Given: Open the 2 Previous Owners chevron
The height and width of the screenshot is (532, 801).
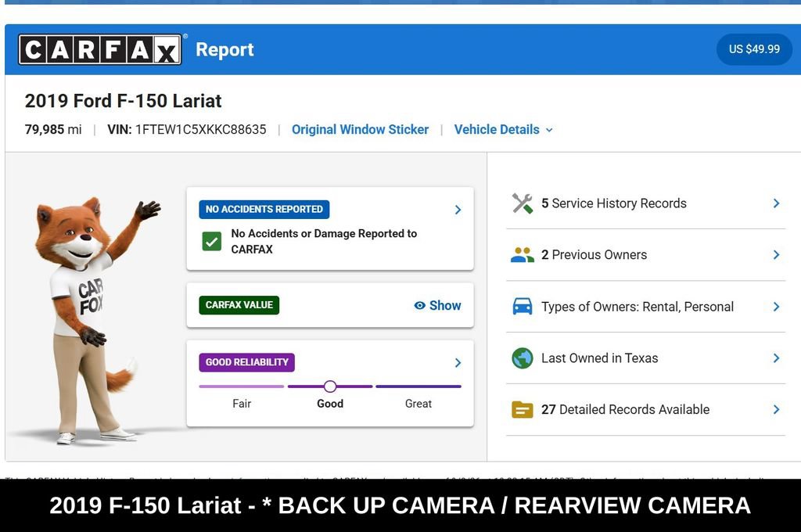Looking at the screenshot, I should [x=776, y=254].
